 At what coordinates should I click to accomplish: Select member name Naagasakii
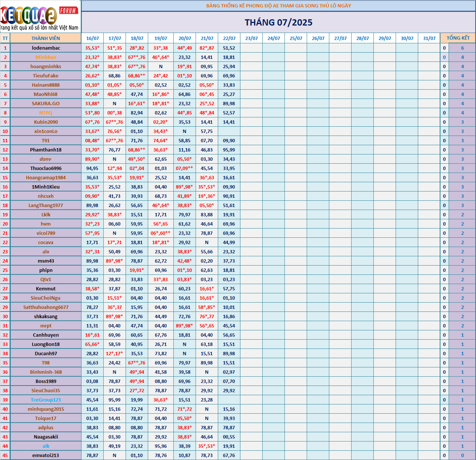tap(46, 437)
